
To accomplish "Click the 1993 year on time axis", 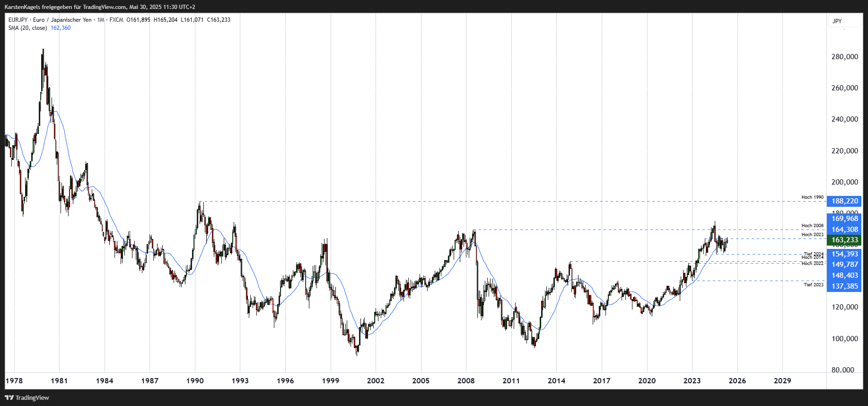I will 240,381.
